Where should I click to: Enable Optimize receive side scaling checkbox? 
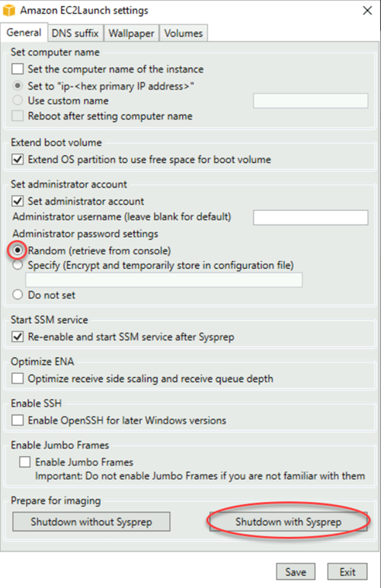click(18, 379)
